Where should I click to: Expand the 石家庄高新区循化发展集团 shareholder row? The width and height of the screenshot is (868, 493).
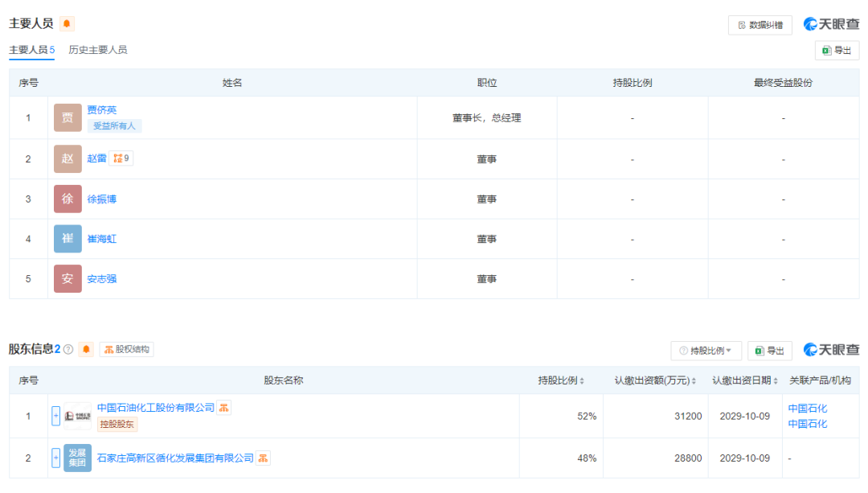(55, 458)
